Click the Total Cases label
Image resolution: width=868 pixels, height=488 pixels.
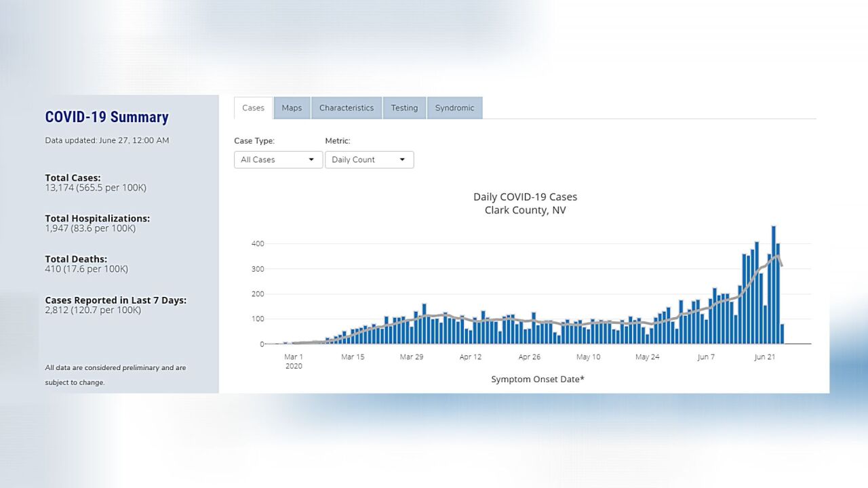(73, 178)
